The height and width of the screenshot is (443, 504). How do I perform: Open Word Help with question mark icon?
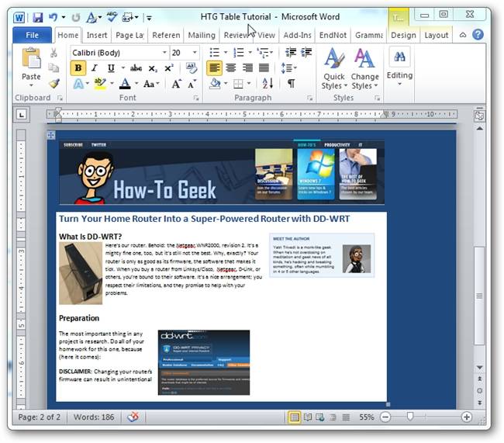[x=478, y=34]
